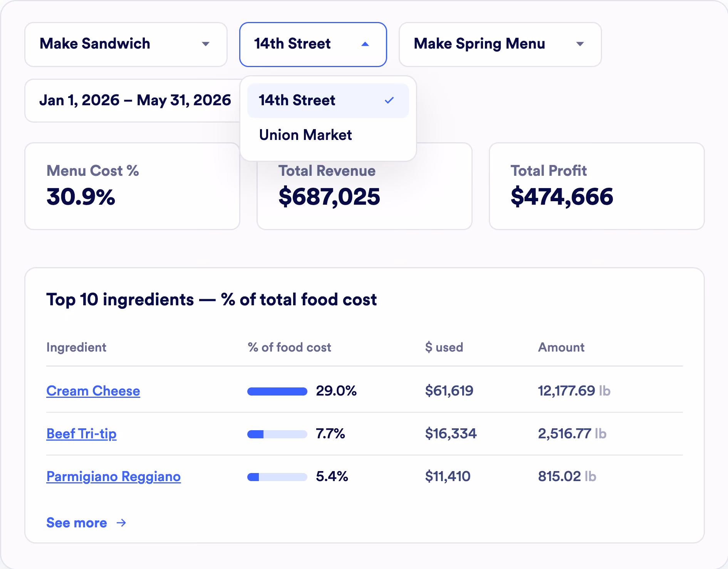Viewport: 728px width, 569px height.
Task: Click the 2,516.77 lb amount
Action: click(x=572, y=434)
